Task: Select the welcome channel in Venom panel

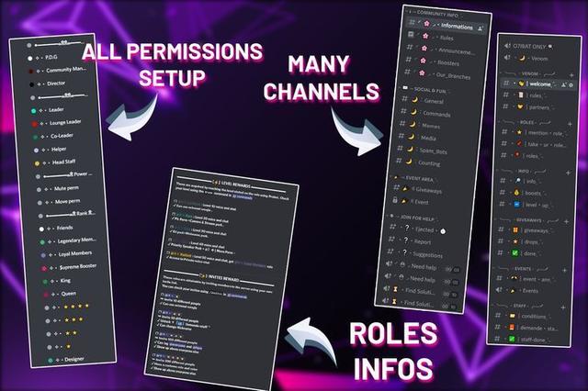Action: [x=538, y=84]
